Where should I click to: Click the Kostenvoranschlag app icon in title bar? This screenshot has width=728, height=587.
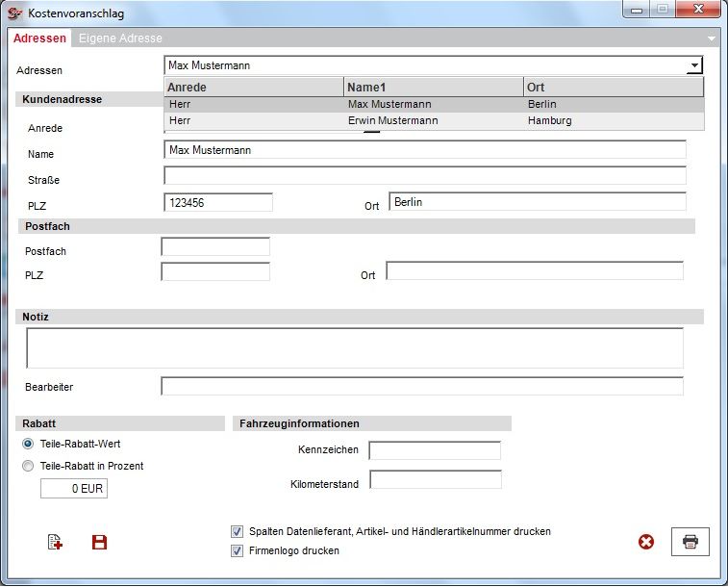[14, 13]
